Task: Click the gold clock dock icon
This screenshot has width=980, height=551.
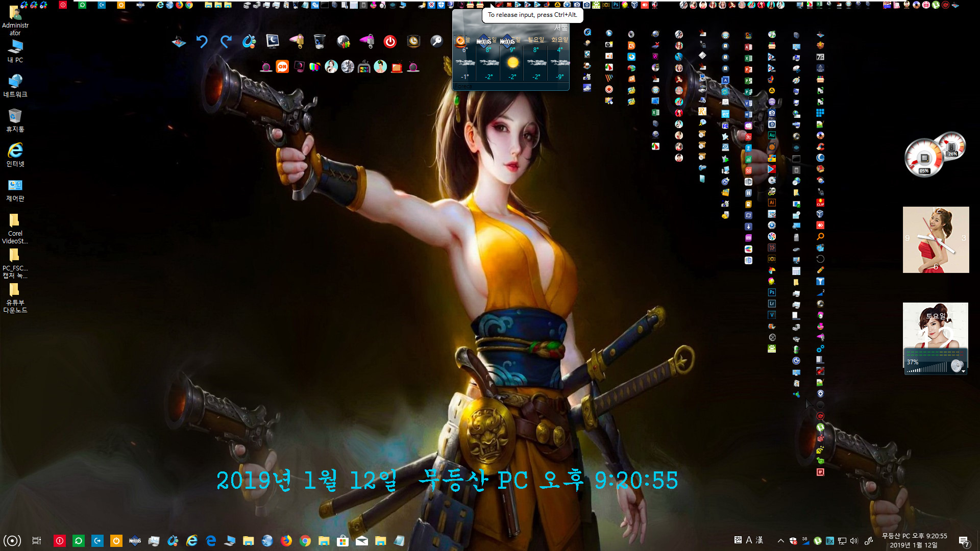Action: [x=413, y=41]
